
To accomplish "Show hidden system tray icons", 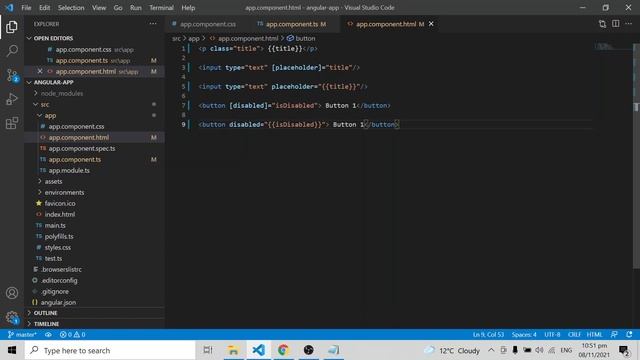I will pyautogui.click(x=491, y=350).
